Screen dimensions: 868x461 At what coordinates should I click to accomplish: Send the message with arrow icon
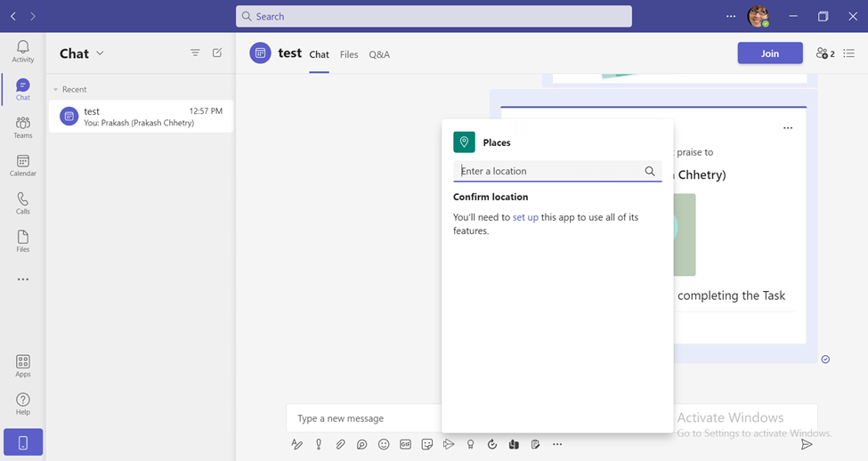click(807, 444)
